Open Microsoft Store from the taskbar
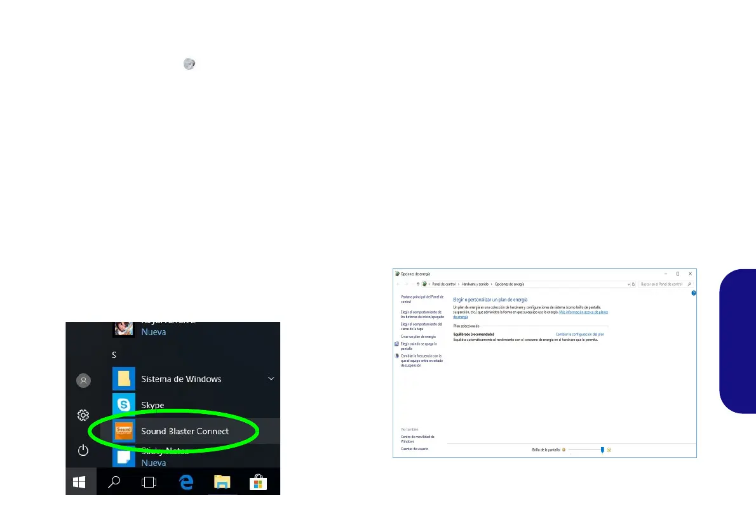Screen dimensions: 756x532 258,482
